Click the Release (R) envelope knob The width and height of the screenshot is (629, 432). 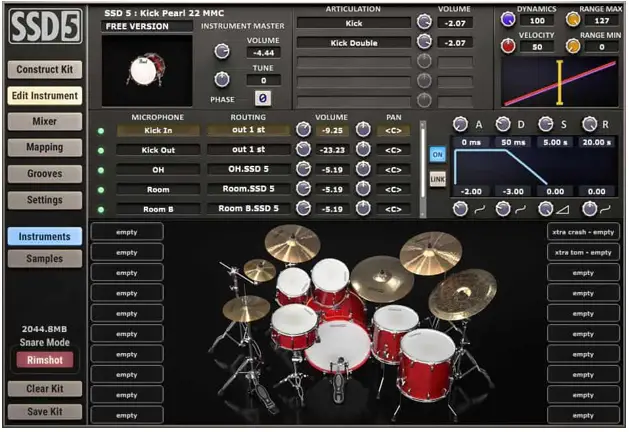click(x=589, y=124)
